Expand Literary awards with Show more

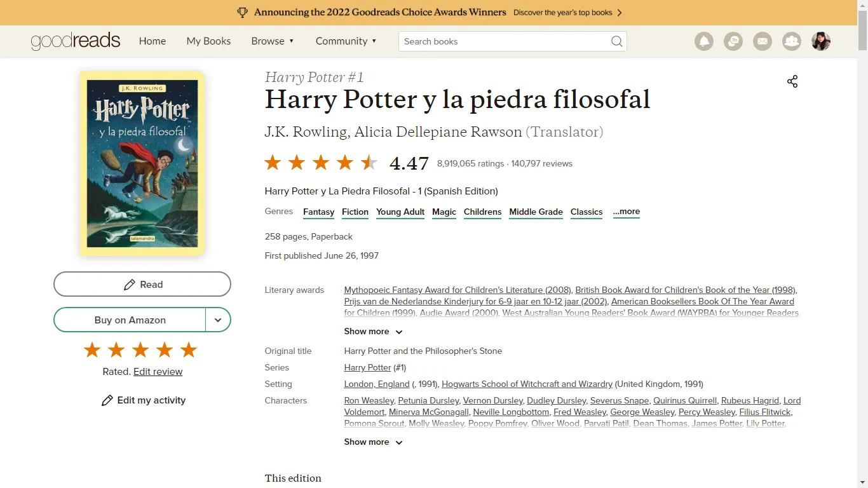[374, 331]
